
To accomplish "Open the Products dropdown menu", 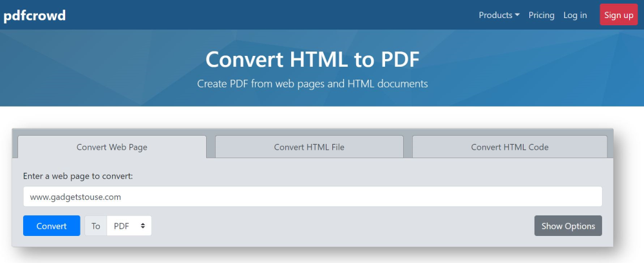I will click(x=498, y=15).
